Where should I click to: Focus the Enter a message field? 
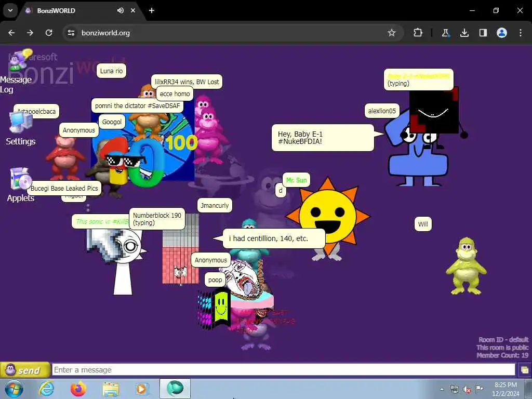click(x=284, y=370)
